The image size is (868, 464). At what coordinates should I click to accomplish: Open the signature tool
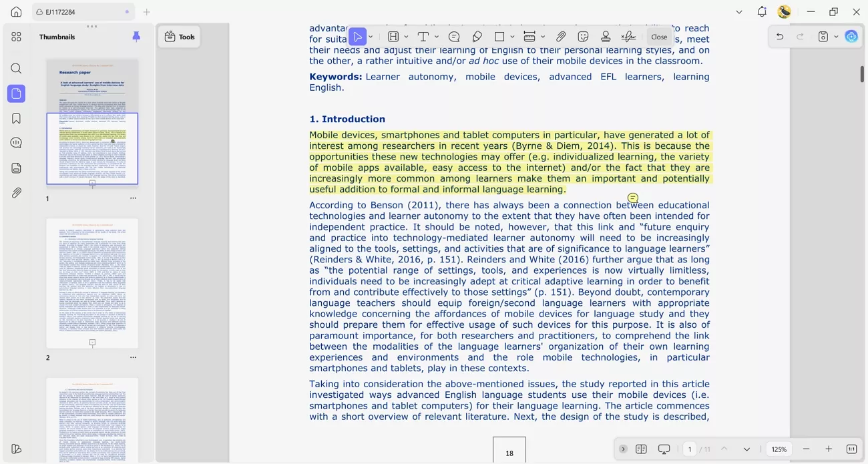click(628, 37)
